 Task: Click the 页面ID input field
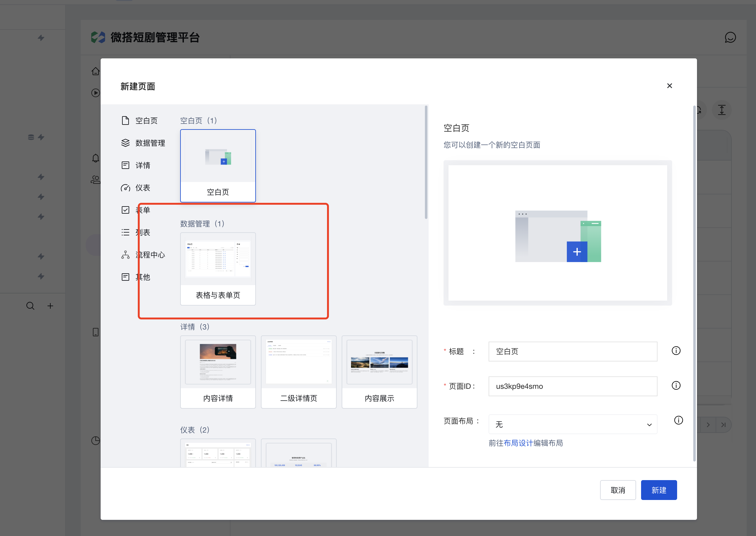572,386
